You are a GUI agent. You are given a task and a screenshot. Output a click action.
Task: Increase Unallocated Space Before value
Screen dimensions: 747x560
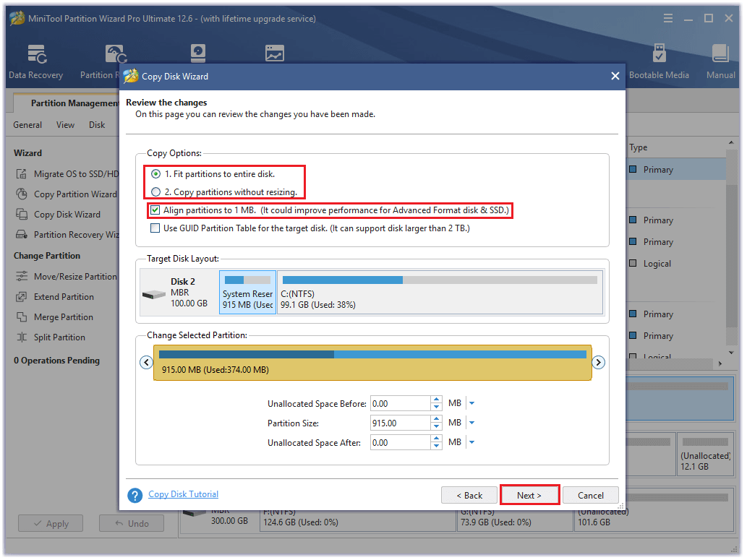point(436,400)
